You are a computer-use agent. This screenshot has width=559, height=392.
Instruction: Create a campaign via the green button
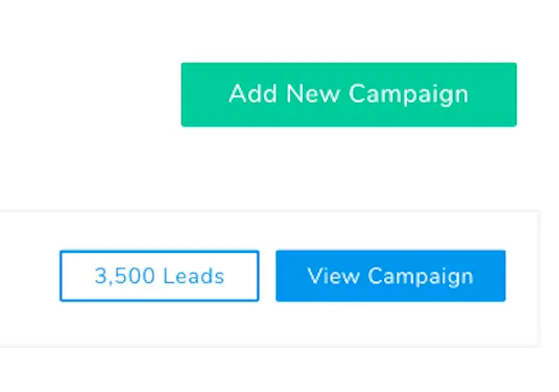click(349, 95)
